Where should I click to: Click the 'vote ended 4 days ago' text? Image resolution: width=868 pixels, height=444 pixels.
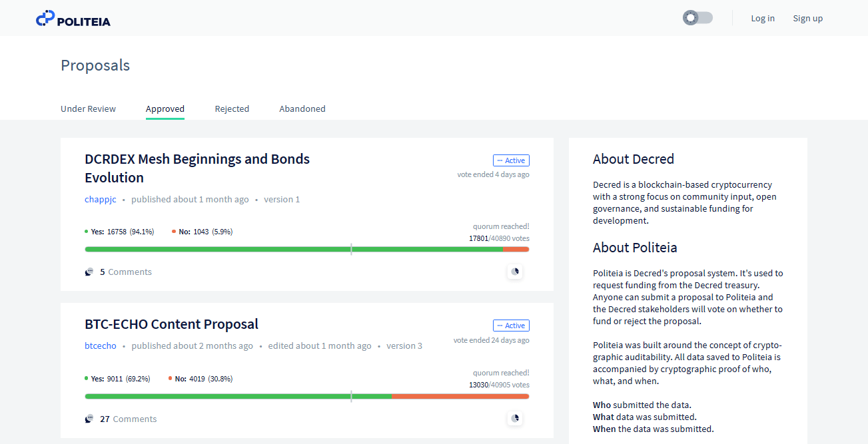click(x=494, y=174)
